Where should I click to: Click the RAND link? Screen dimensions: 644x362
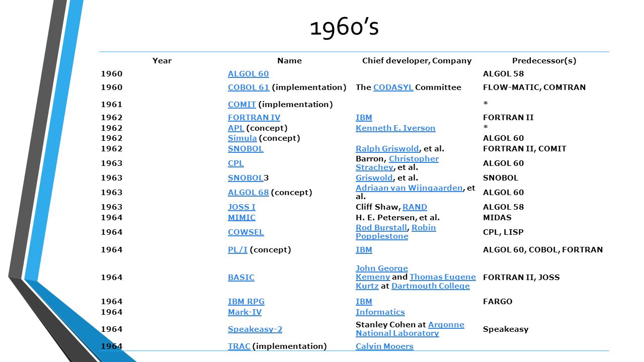coord(415,207)
